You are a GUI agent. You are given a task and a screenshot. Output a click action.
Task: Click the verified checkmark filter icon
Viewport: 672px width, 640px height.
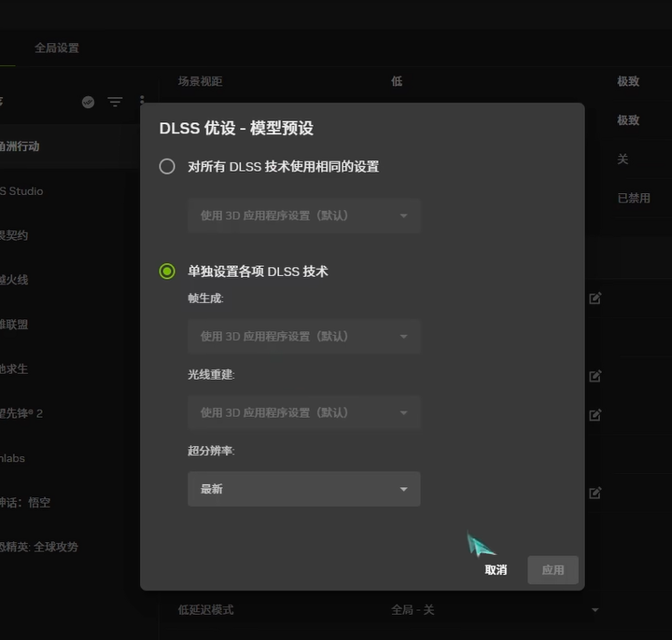point(89,102)
